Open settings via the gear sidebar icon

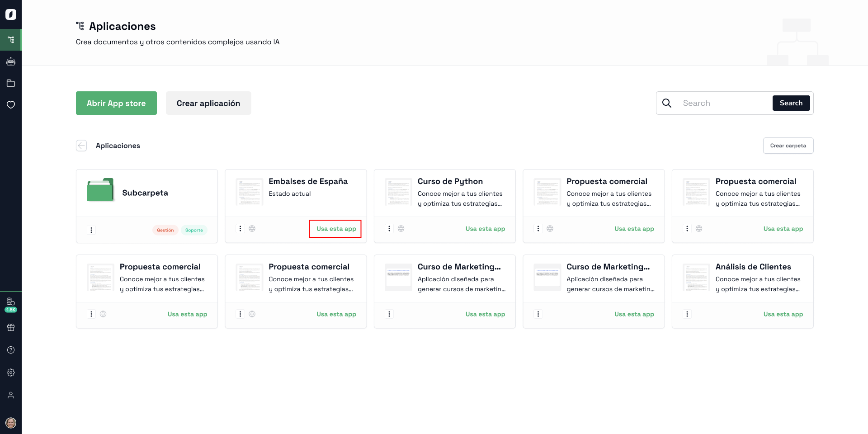pos(11,373)
